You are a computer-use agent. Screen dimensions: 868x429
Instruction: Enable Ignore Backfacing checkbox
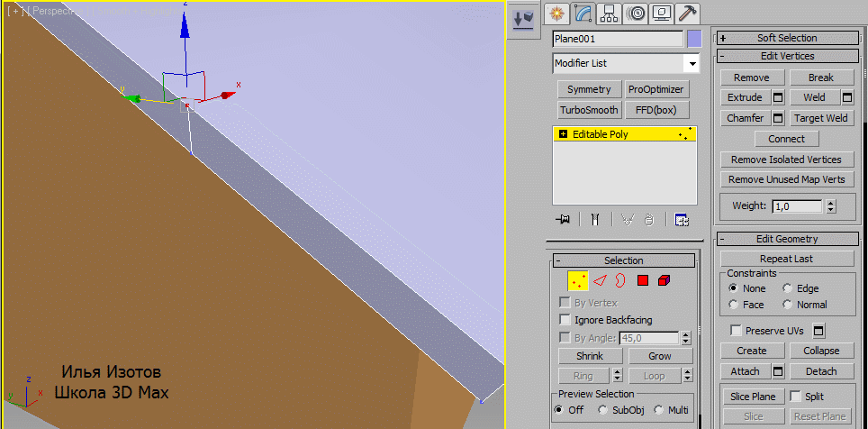[565, 320]
